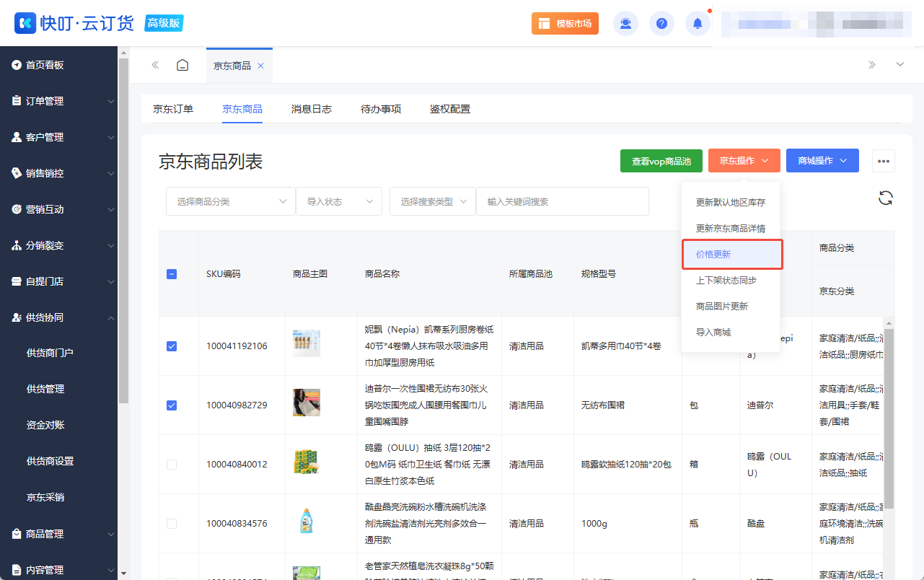
Task: Click the 鸥露 tissue product thumbnail
Action: coord(307,462)
